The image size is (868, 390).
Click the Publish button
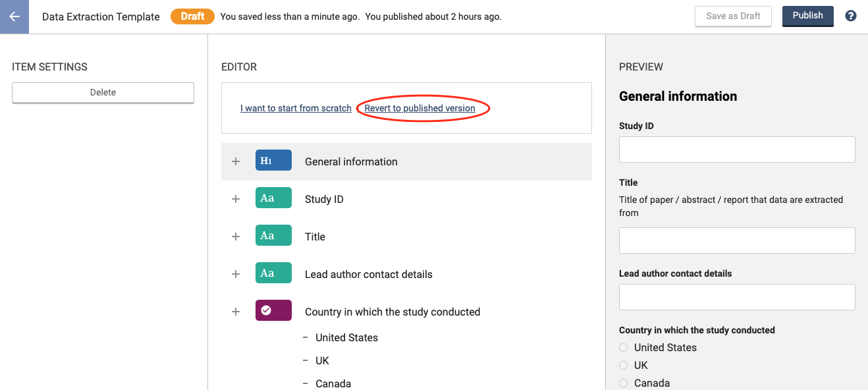807,16
